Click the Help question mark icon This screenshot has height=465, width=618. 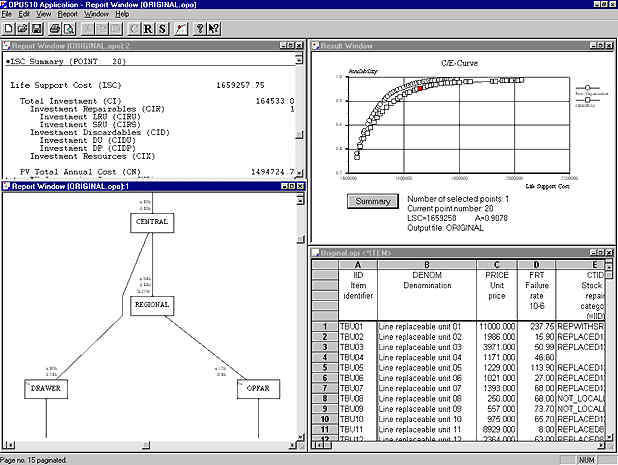199,28
